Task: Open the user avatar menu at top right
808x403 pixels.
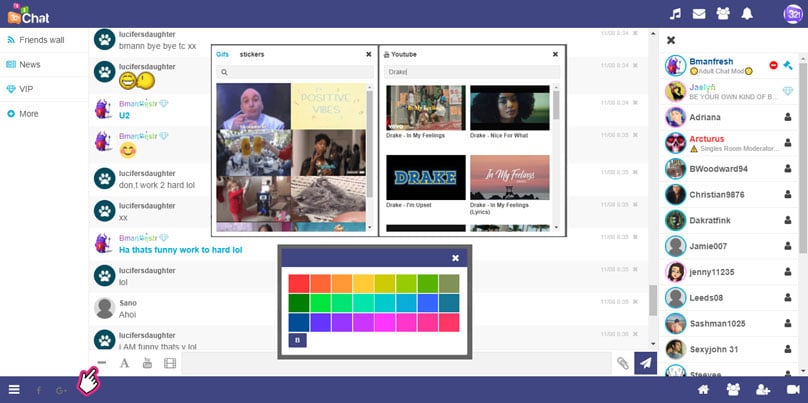Action: pos(791,14)
